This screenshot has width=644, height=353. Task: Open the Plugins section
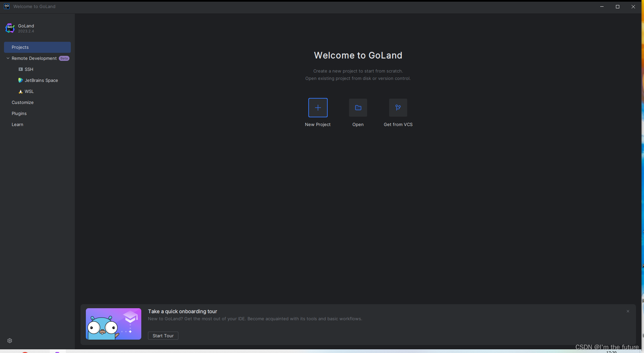[19, 113]
